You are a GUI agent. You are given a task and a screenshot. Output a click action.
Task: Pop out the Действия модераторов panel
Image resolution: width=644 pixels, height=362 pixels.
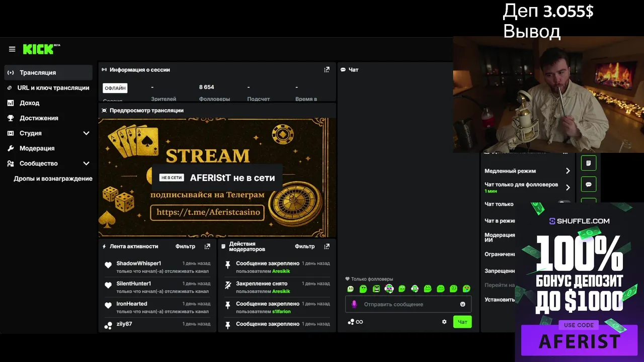(327, 246)
